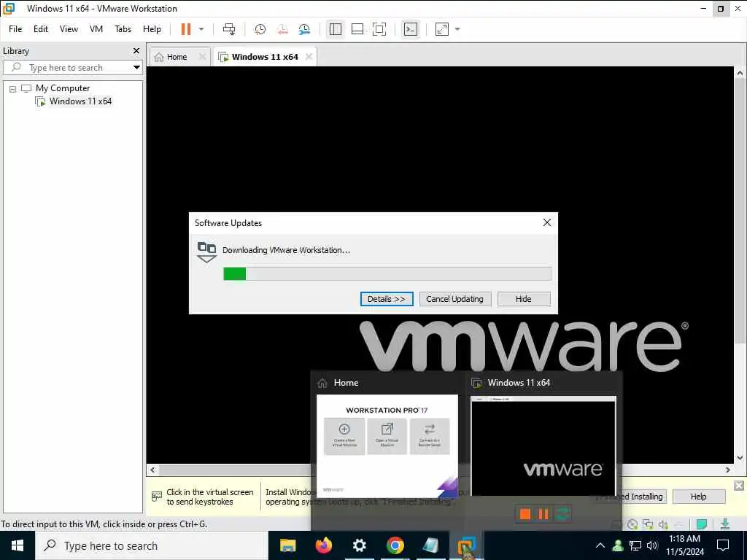This screenshot has height=560, width=747.
Task: Open the snapshot manager icon
Action: pos(304,29)
